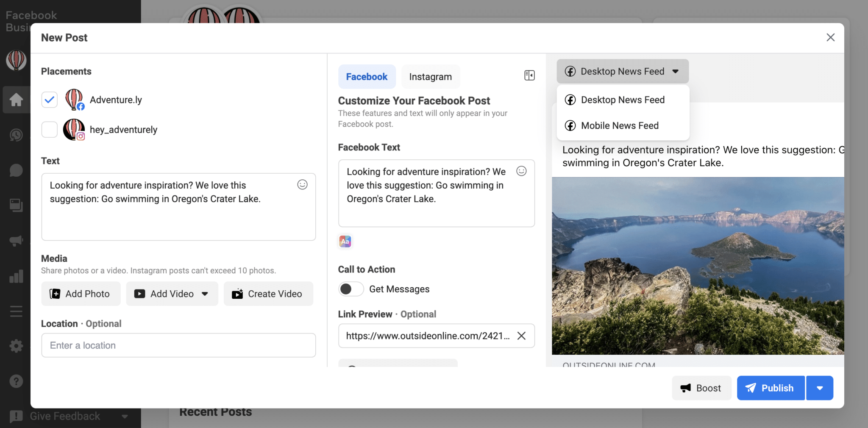The width and height of the screenshot is (868, 428).
Task: Open the Publish options dropdown arrow
Action: pos(820,387)
